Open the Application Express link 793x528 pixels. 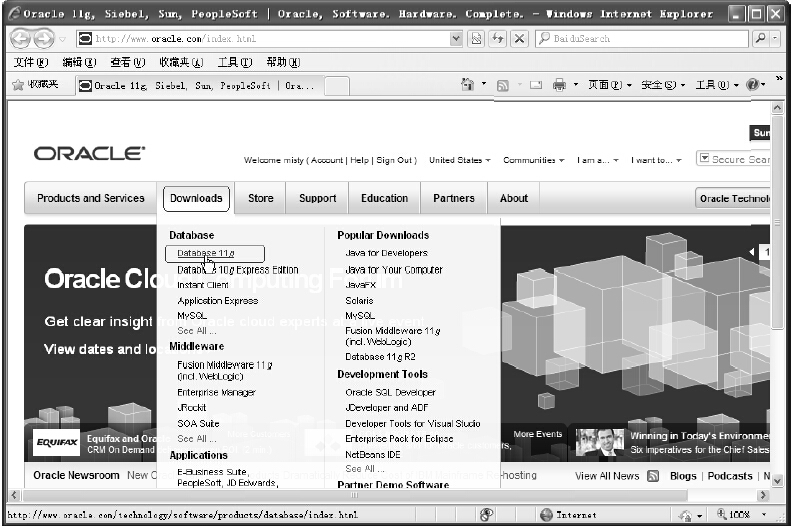coord(217,301)
